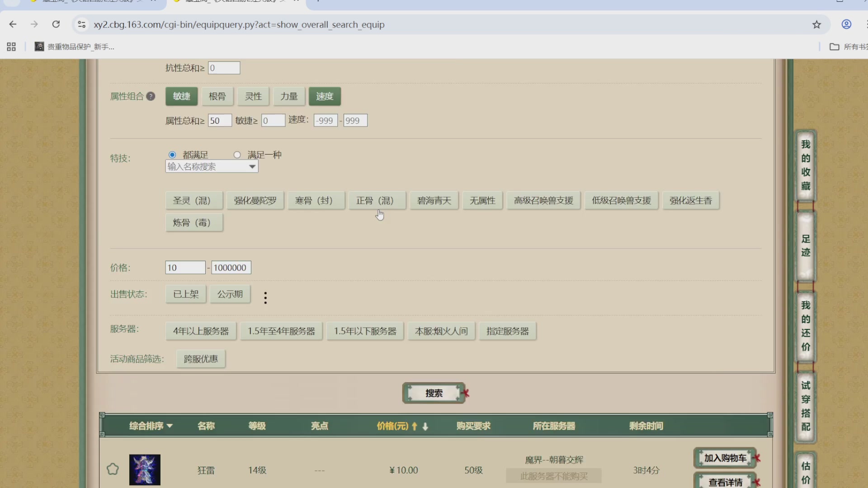The image size is (868, 488).
Task: Click the 狂雷 pet thumbnail image
Action: click(145, 469)
